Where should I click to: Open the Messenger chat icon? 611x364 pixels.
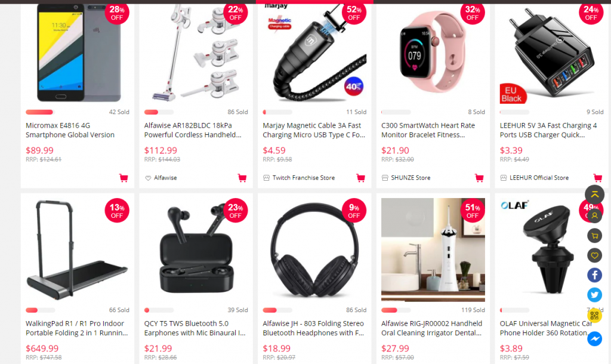(595, 339)
